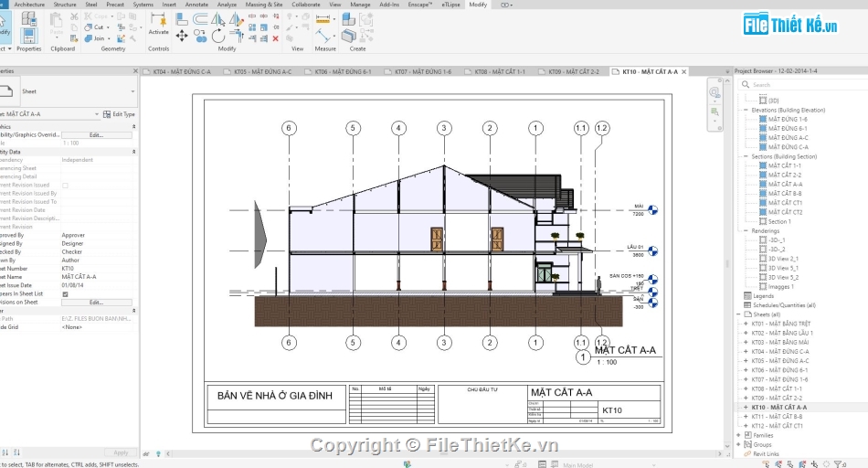
Task: Expand the Groups tree node
Action: point(738,445)
